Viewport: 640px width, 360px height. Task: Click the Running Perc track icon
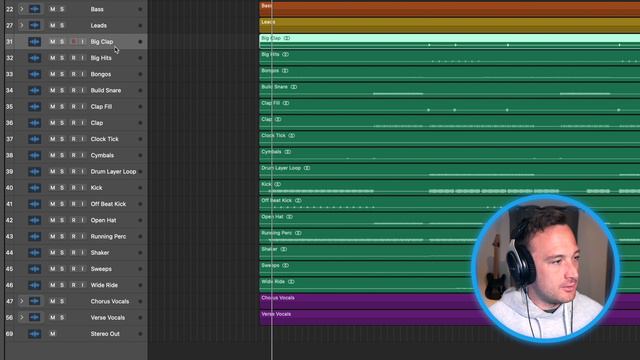(x=35, y=236)
